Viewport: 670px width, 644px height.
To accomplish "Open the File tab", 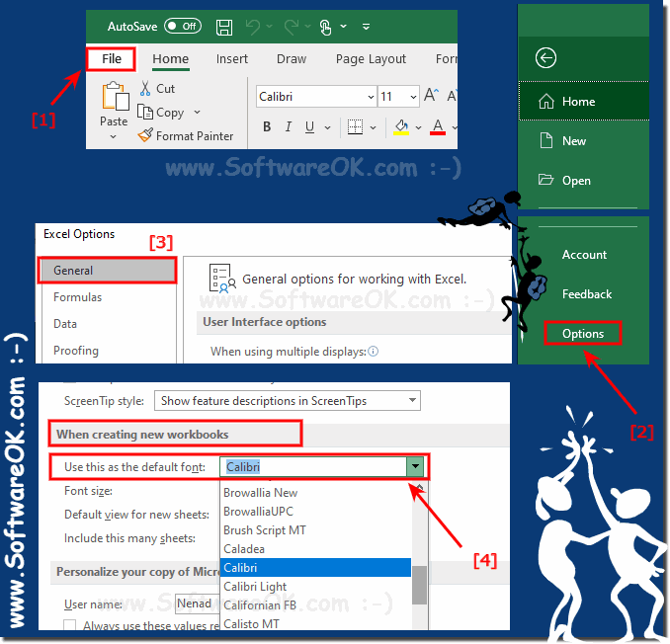I will [x=112, y=58].
